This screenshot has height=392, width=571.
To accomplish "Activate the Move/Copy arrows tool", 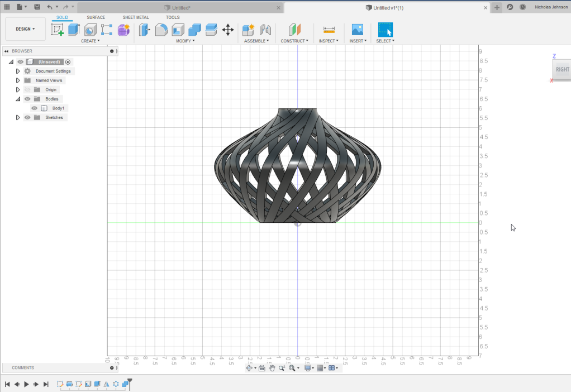I will [228, 30].
